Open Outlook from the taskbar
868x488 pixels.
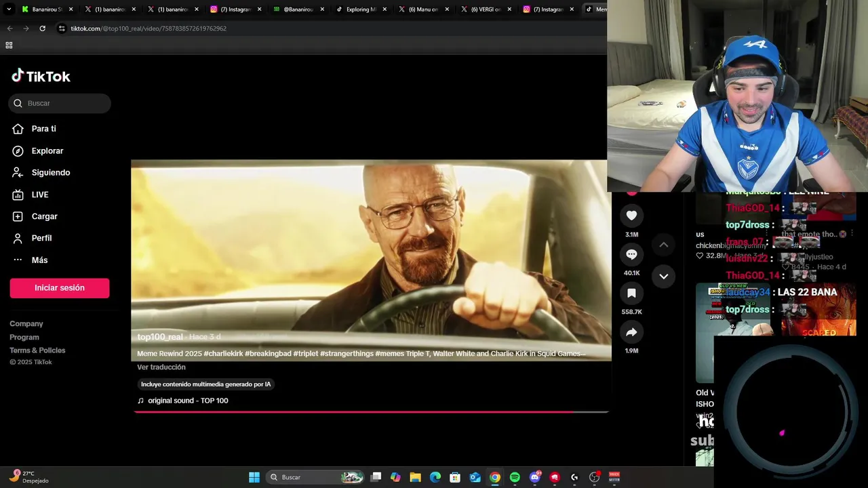click(x=475, y=477)
